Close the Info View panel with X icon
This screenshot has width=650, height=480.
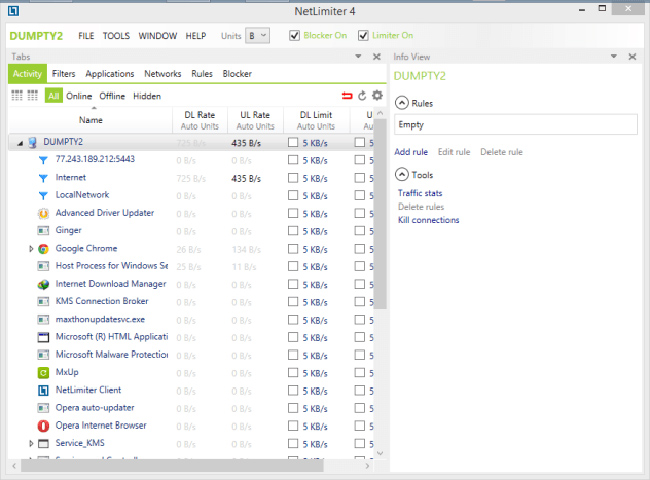[x=632, y=56]
